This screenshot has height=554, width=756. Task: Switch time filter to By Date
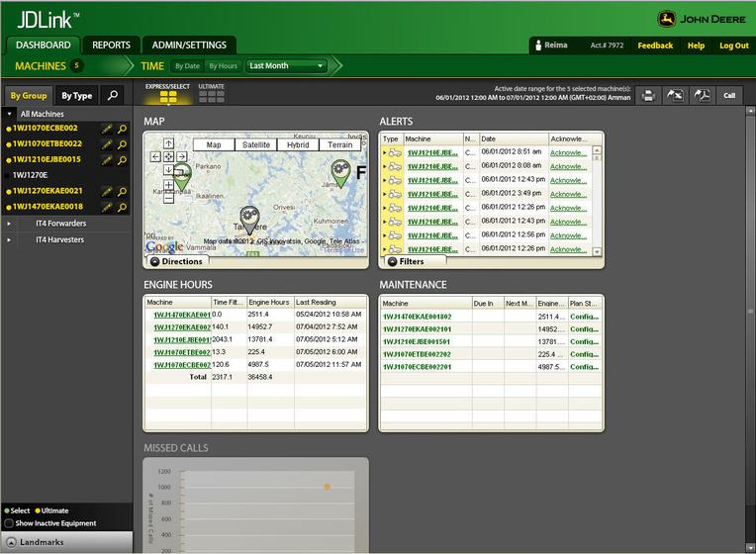tap(187, 66)
